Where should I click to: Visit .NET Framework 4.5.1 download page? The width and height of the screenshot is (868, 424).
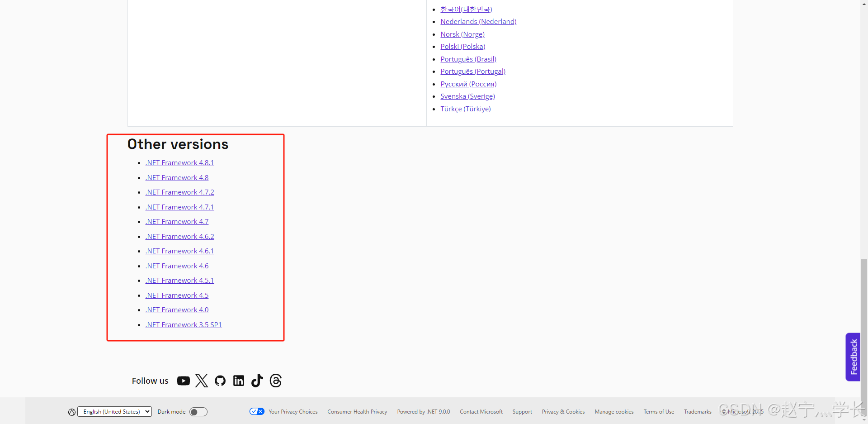(180, 281)
